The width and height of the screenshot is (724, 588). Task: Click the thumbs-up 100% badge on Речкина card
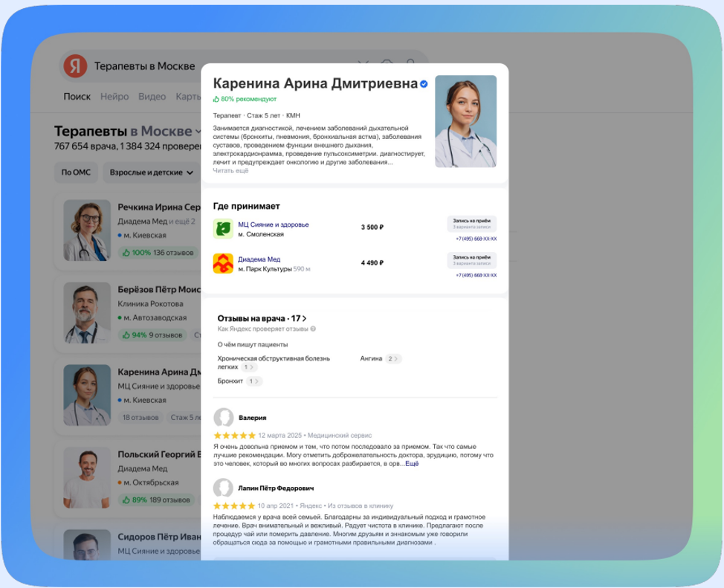point(158,253)
